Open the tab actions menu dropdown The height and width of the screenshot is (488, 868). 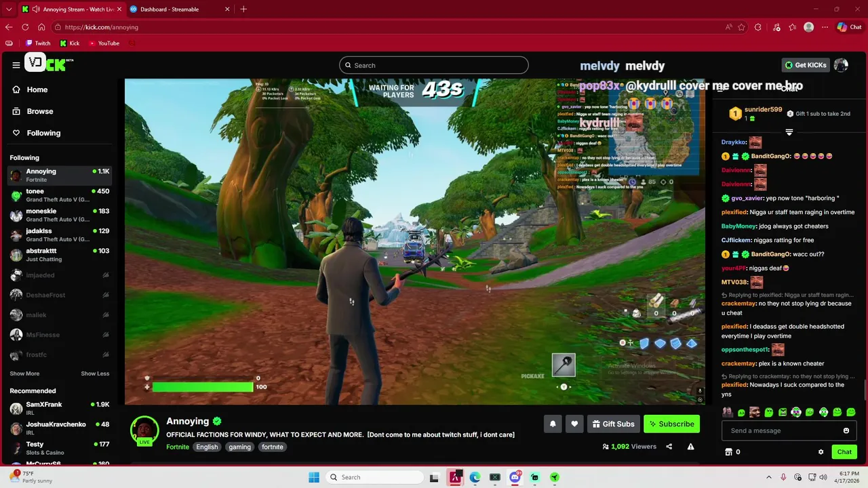[9, 9]
